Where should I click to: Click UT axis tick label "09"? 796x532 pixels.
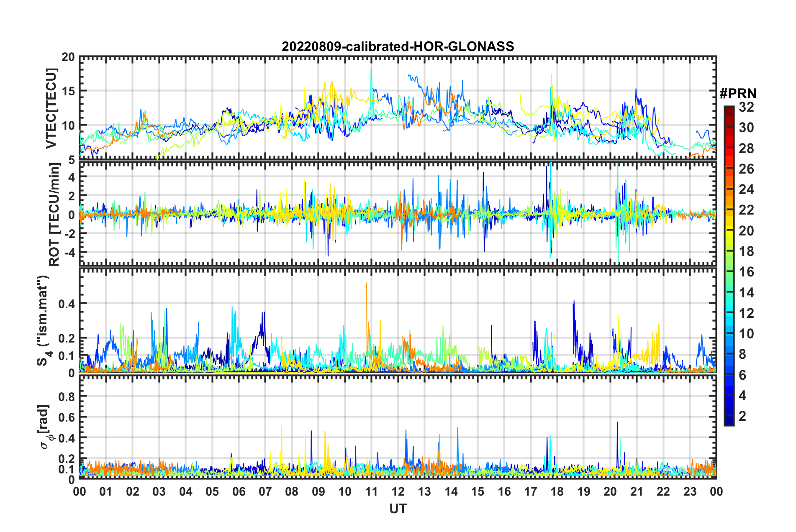pos(318,491)
